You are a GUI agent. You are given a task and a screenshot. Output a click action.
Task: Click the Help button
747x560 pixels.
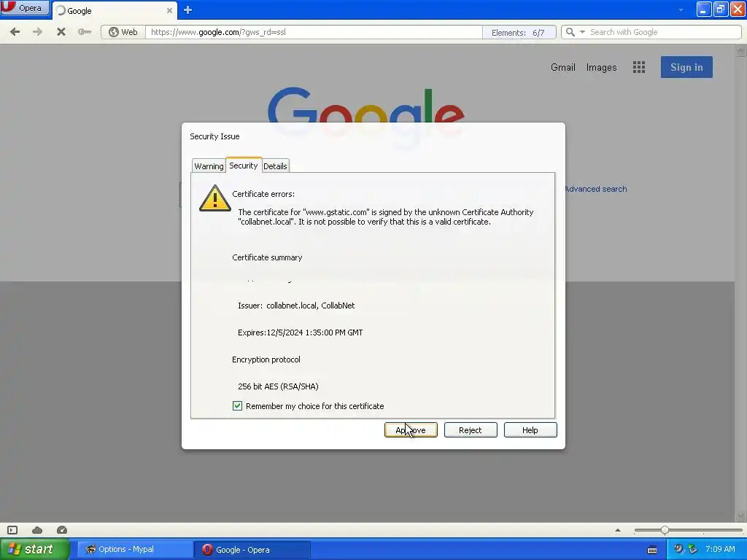pos(530,430)
